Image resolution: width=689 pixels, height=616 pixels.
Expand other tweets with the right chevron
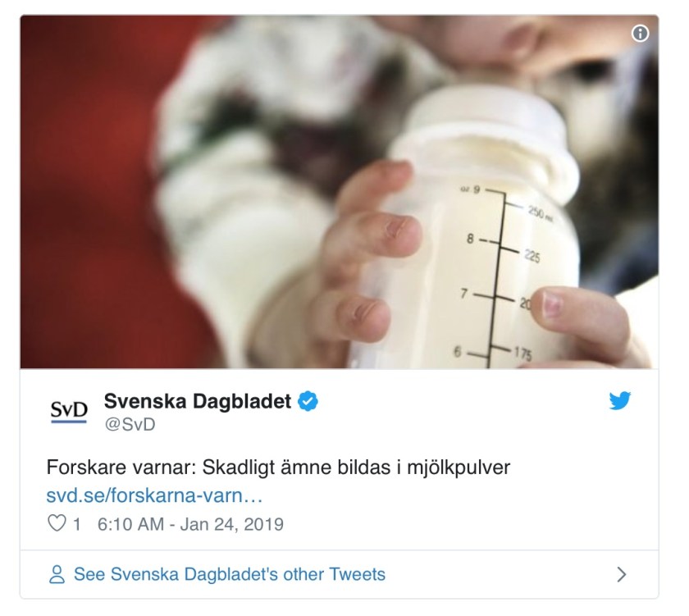point(622,574)
